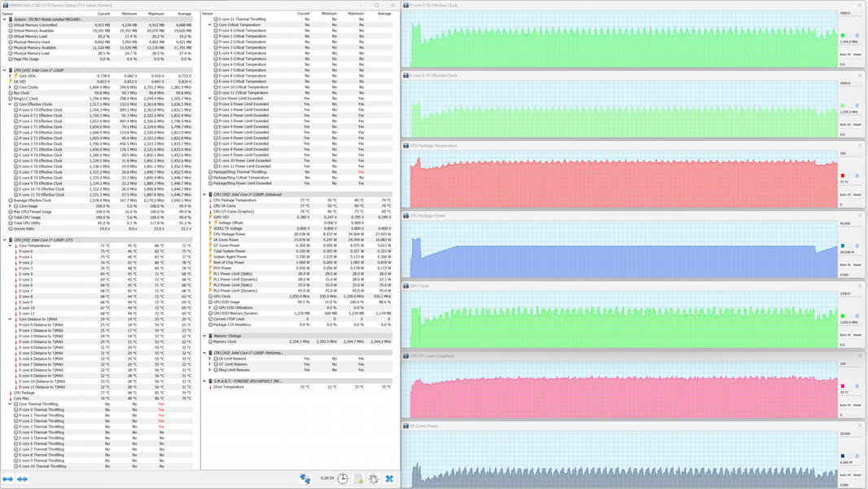
Task: Select the Physical Memory Used row
Action: 31,42
